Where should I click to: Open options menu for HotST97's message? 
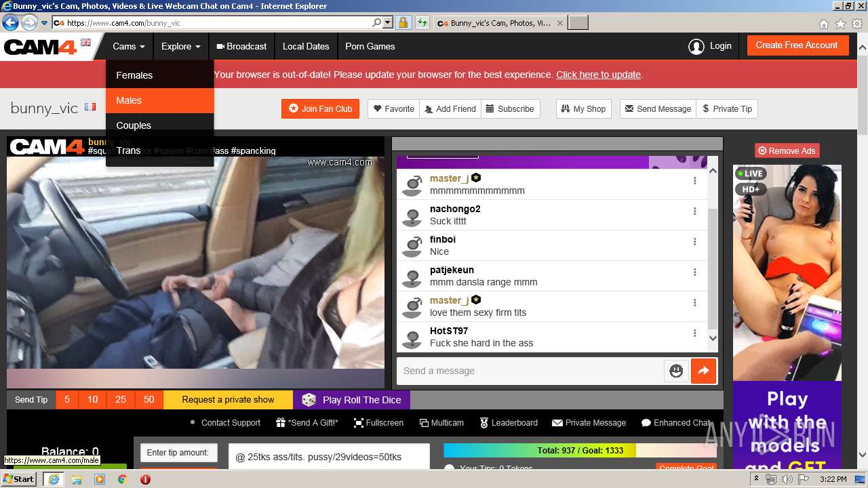pos(694,333)
